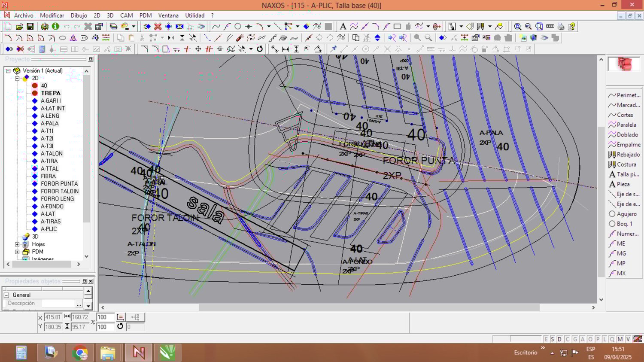Click the printer icon
The height and width of the screenshot is (362, 644).
[x=561, y=27]
